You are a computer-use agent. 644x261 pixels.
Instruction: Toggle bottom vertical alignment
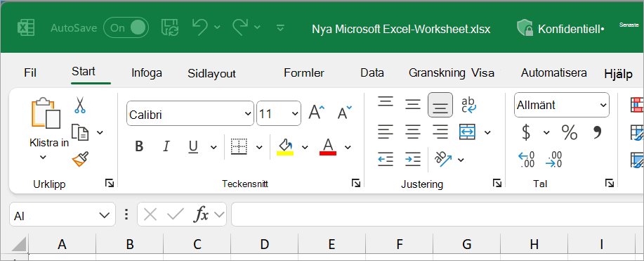click(x=440, y=105)
